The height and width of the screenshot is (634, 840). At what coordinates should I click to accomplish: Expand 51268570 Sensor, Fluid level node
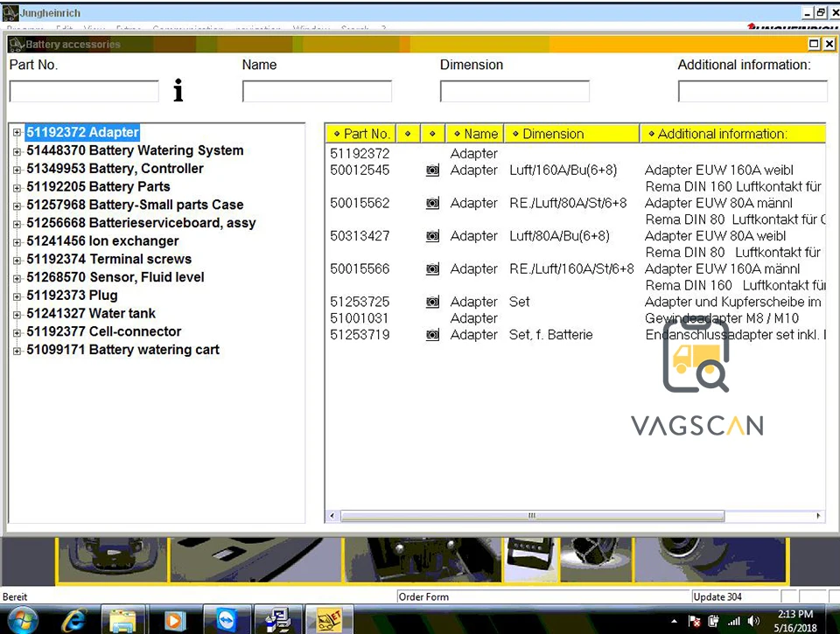[x=17, y=278]
